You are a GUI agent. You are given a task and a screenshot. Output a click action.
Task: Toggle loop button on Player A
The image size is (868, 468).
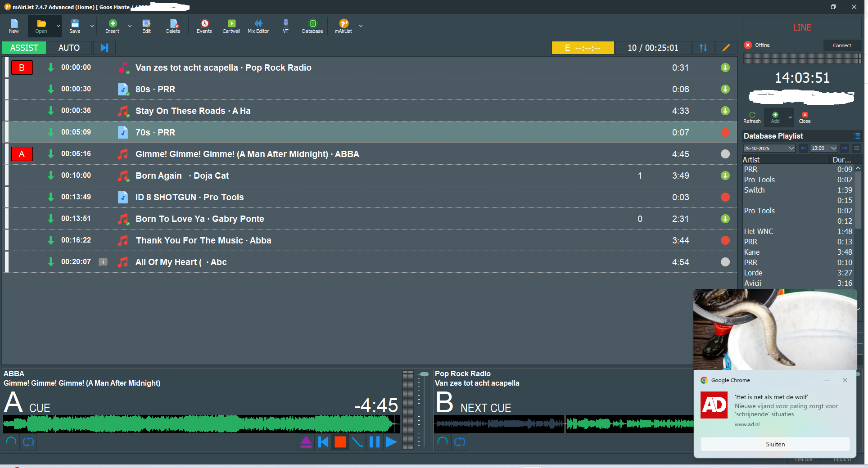pos(28,442)
